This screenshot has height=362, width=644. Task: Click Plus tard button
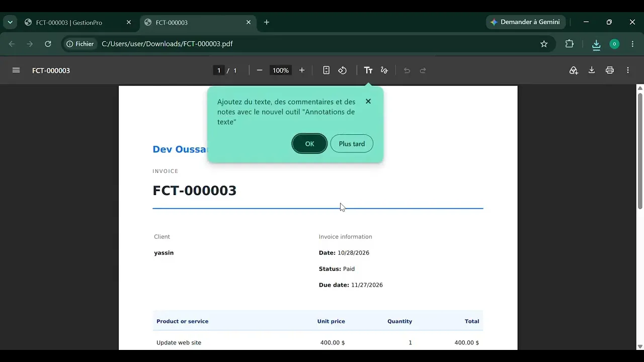pos(352,144)
